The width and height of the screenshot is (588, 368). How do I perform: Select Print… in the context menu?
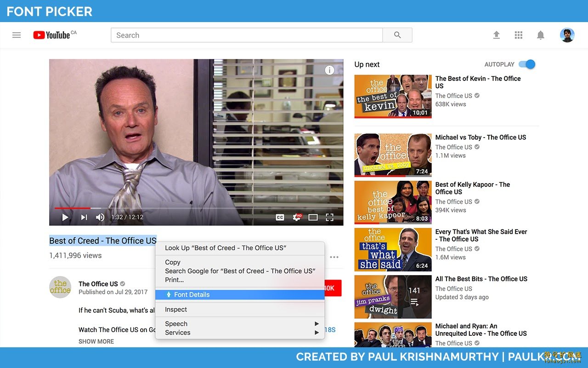[240, 280]
